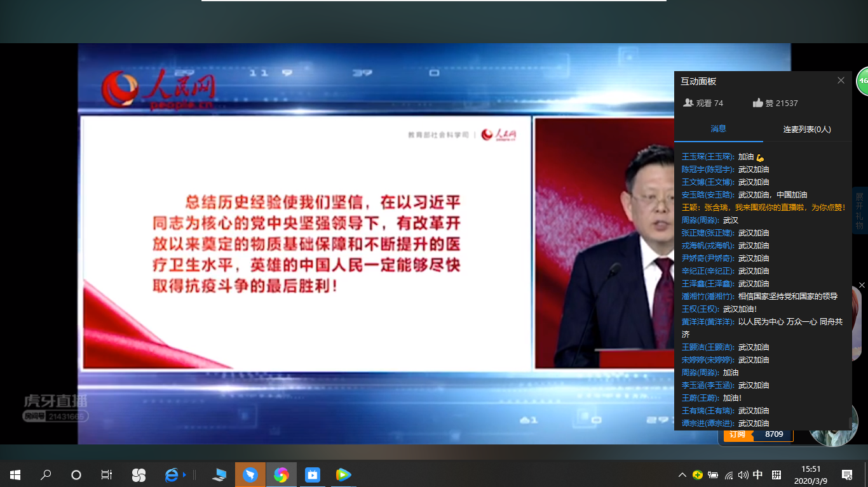Close the 互动面板 panel
Viewport: 868px width, 487px height.
pos(841,81)
